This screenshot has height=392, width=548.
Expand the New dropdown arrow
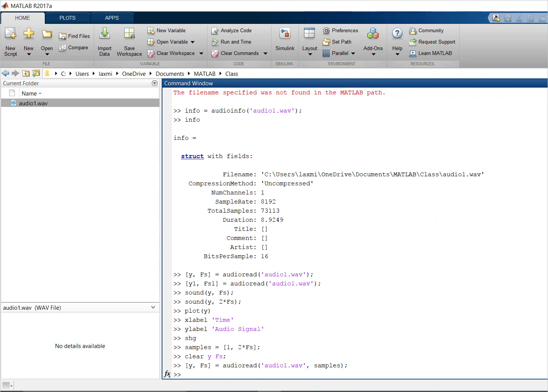click(29, 55)
